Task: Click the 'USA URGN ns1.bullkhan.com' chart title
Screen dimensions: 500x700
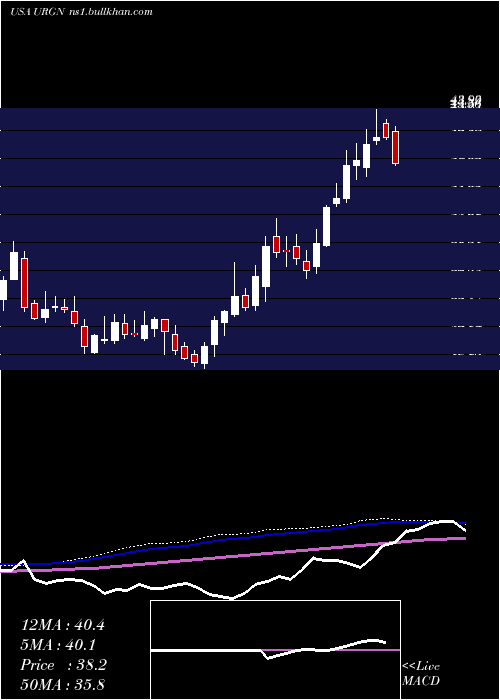Action: tap(81, 11)
